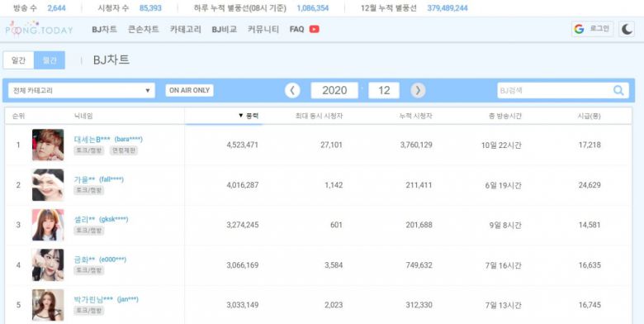The image size is (644, 324).
Task: Toggle the ON AIR ONLY filter
Action: coord(189,90)
